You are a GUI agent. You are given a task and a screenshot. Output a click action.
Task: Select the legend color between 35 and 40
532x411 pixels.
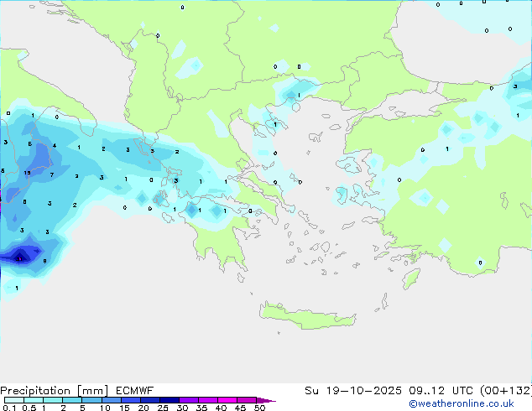(207, 400)
